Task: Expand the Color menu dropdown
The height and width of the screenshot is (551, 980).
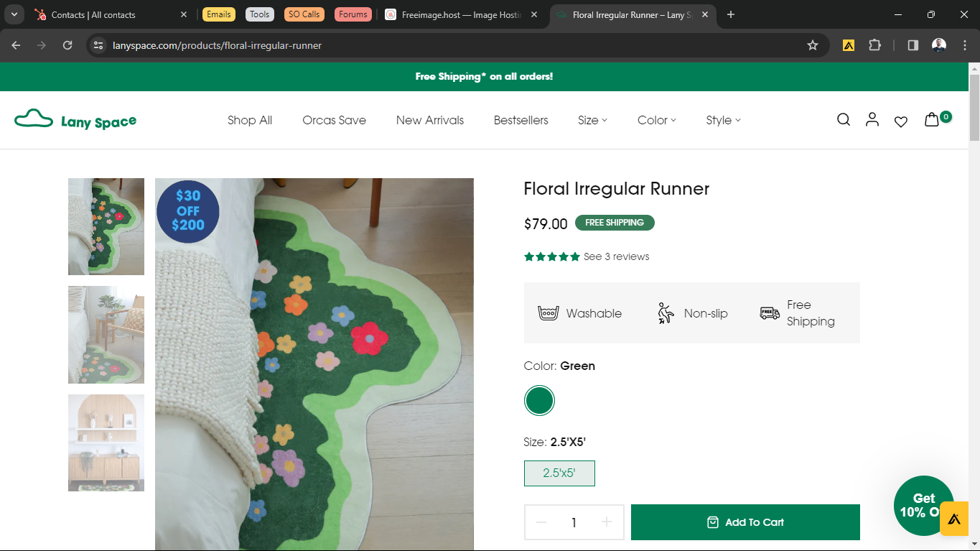Action: tap(656, 120)
